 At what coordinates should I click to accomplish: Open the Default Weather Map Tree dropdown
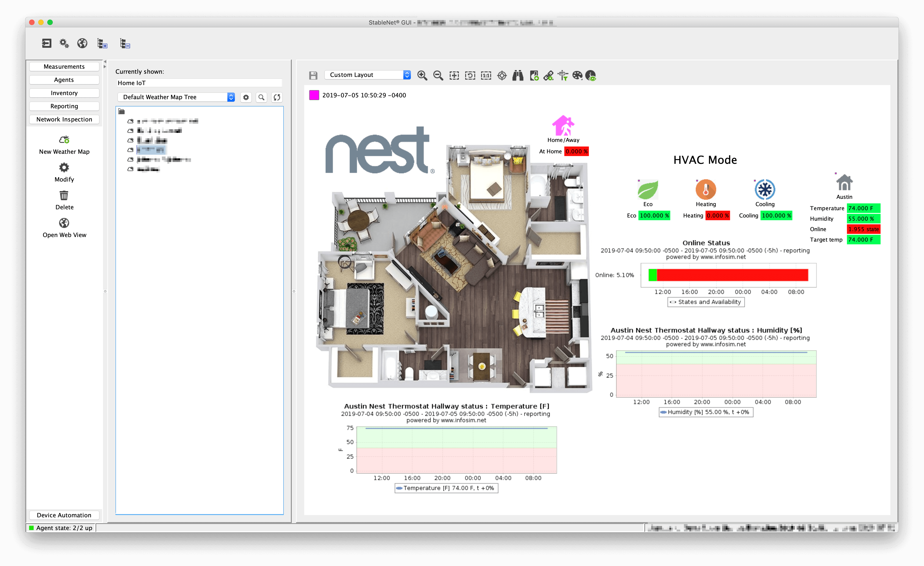pos(176,97)
